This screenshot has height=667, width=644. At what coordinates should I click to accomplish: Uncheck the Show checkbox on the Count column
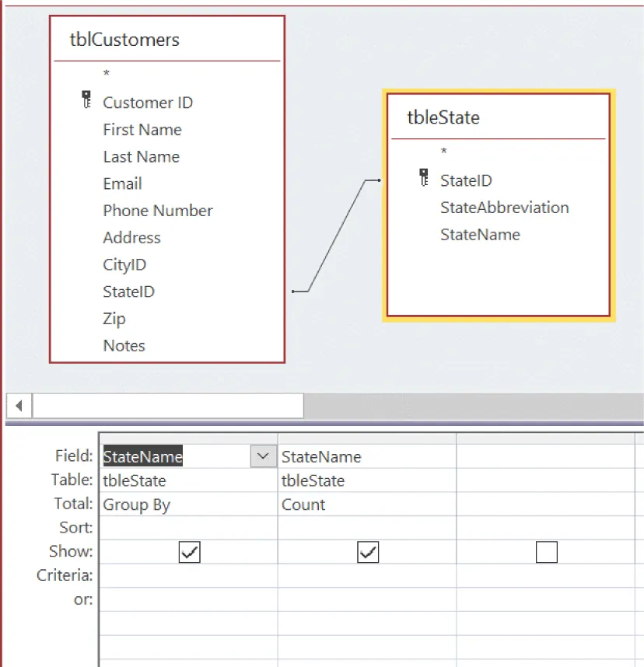(x=367, y=551)
